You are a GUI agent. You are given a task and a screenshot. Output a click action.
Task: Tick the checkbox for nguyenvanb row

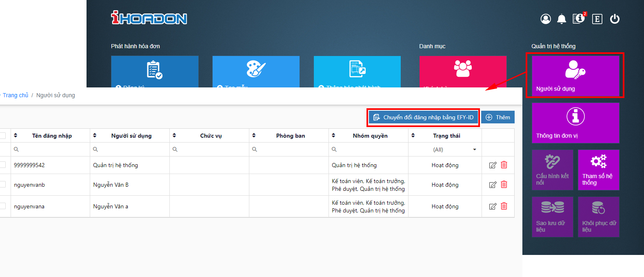[x=2, y=184]
